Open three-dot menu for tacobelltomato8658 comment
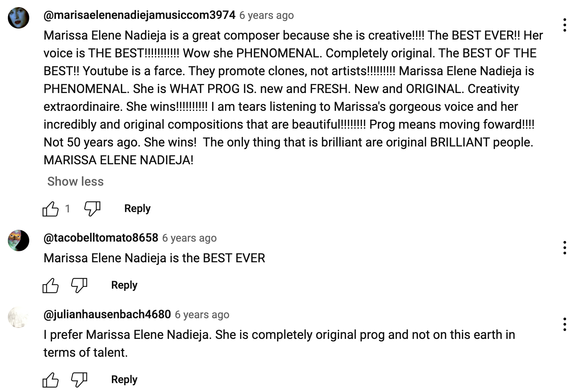 click(x=564, y=248)
